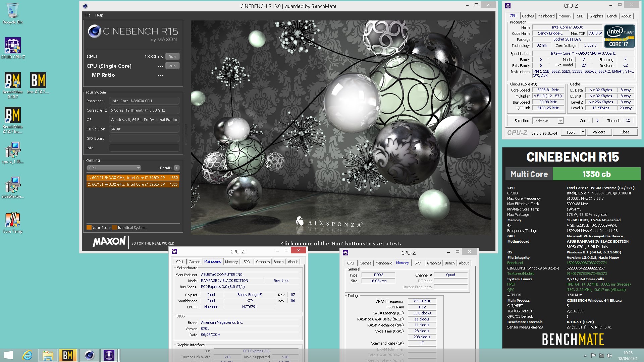Viewport: 644px width, 362px height.
Task: Click the Info field in Your System
Action: (x=144, y=148)
